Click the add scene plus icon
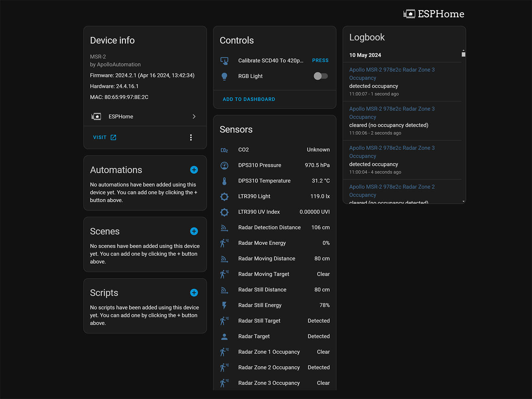Screen dimensions: 532x399 pos(194,231)
